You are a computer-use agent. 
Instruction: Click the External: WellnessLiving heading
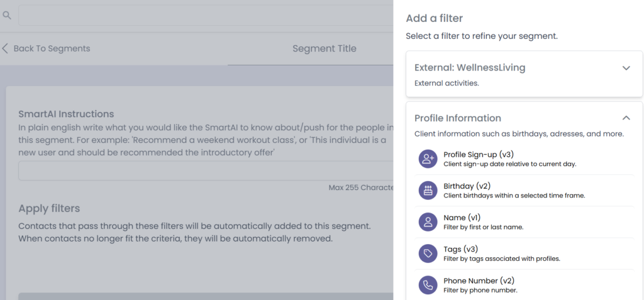coord(470,67)
